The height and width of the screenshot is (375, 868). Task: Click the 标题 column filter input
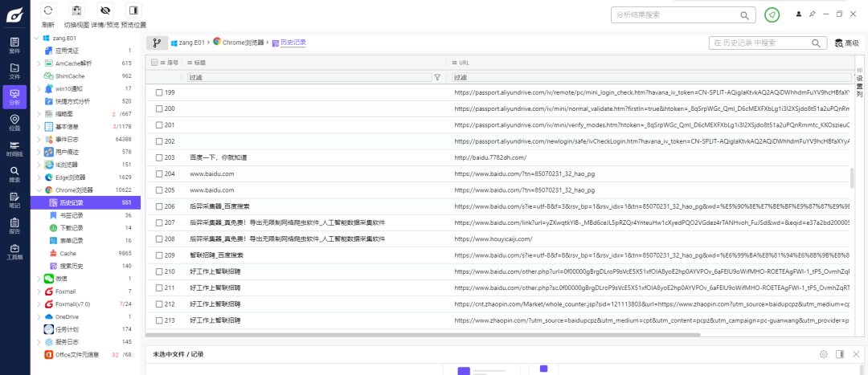click(x=309, y=77)
